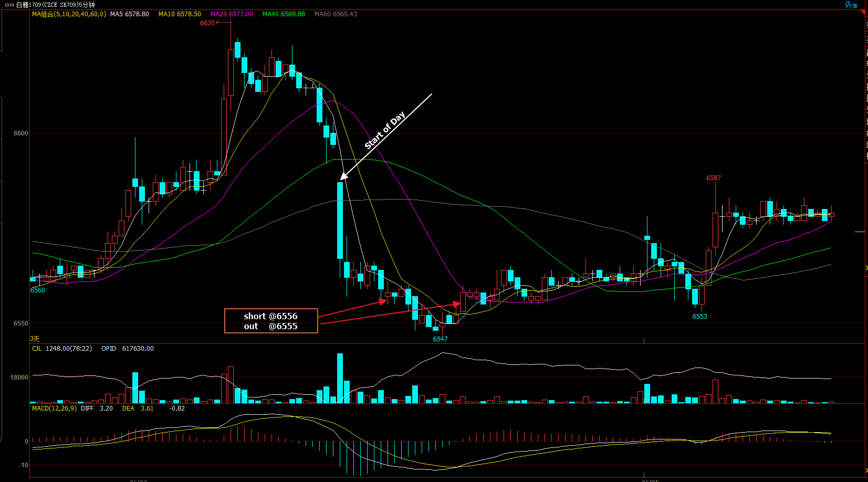Click the 6587 high price label
Screen dimensions: 868x482
point(714,178)
